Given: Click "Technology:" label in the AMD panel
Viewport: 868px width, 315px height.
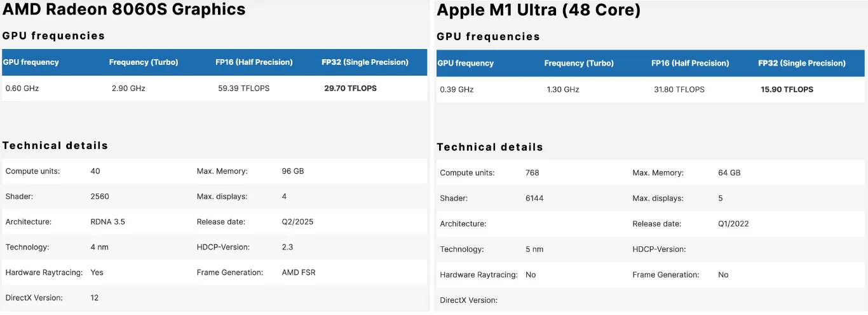Looking at the screenshot, I should pos(27,247).
